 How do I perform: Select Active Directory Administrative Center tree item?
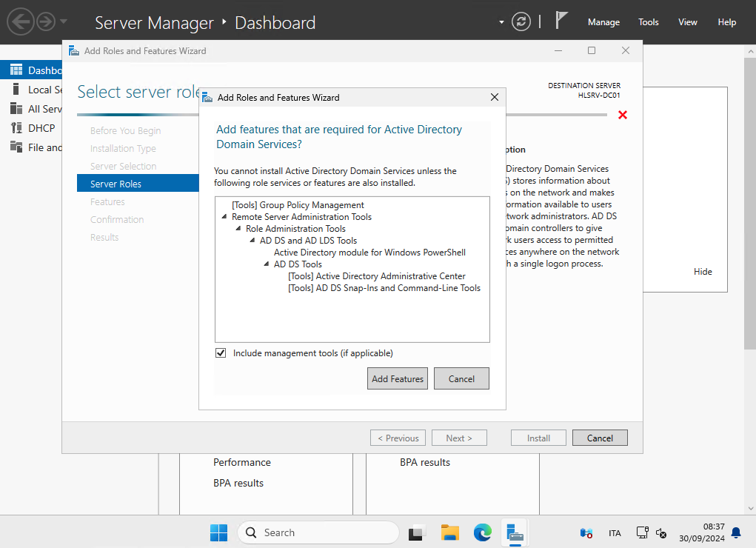tap(376, 276)
